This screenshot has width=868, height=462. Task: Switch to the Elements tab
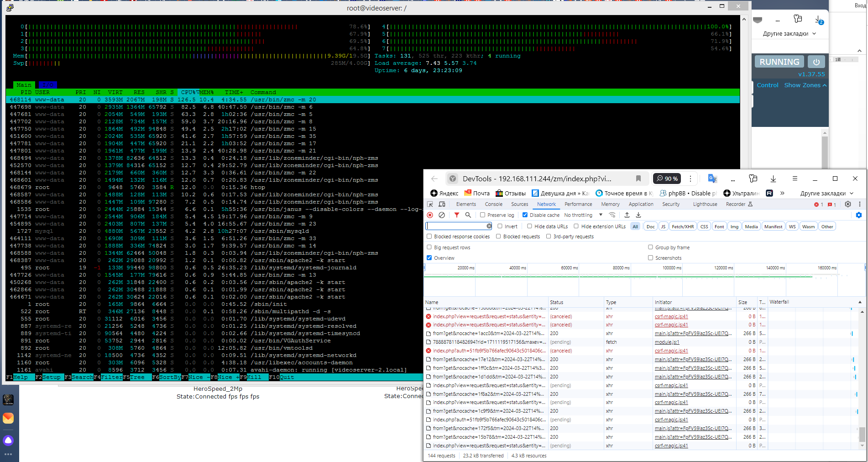click(466, 204)
